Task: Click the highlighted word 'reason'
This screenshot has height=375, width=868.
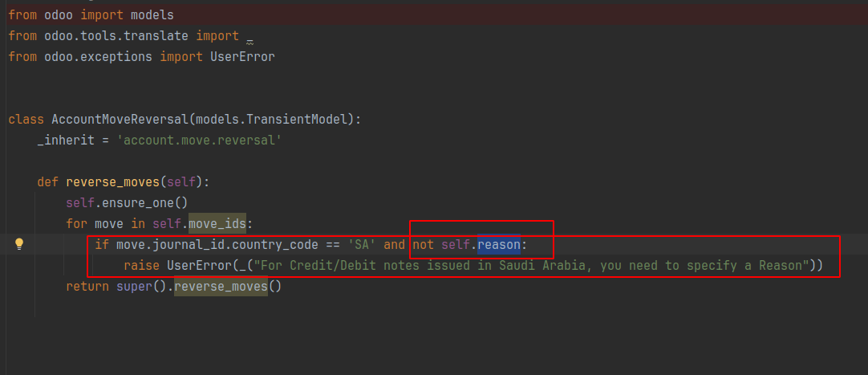Action: [x=499, y=244]
